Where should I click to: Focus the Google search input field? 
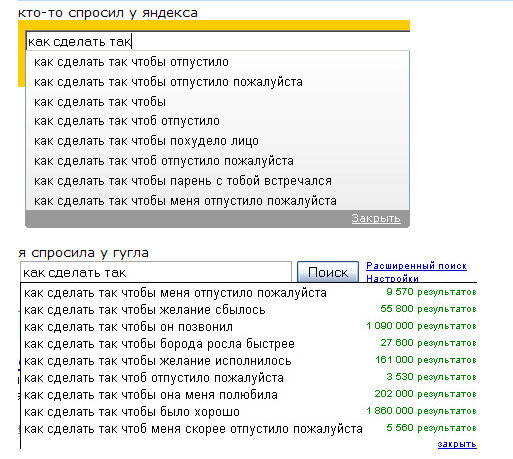point(156,273)
